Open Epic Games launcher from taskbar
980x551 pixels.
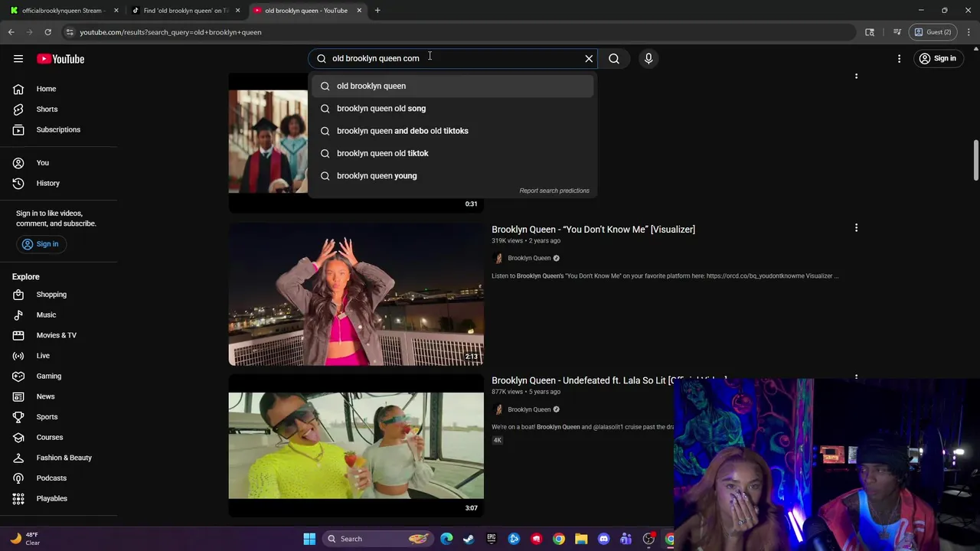492,539
